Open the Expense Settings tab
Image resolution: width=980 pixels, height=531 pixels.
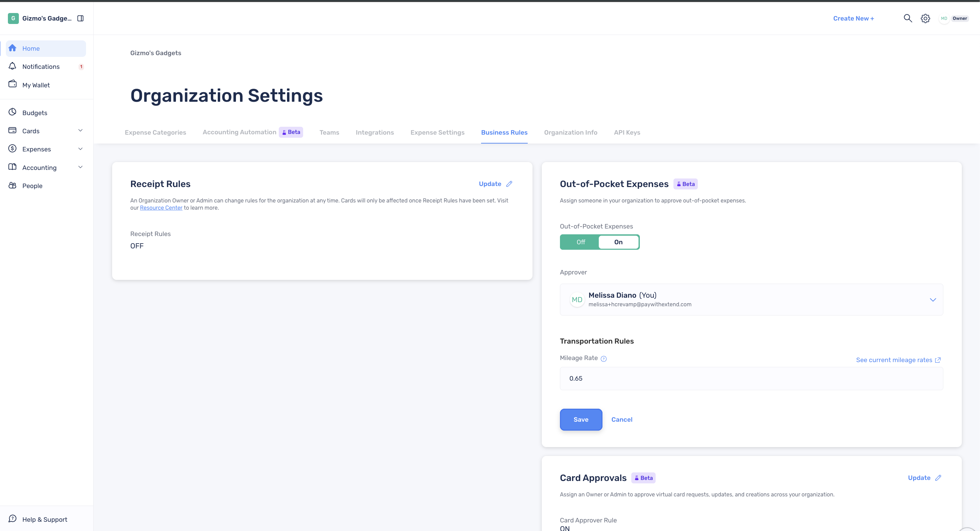(x=438, y=132)
